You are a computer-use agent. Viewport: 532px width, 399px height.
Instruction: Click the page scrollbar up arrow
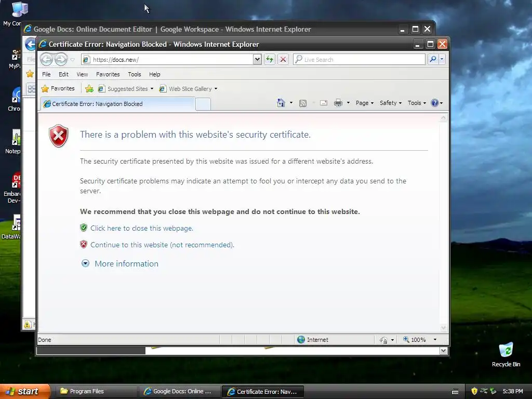click(443, 118)
